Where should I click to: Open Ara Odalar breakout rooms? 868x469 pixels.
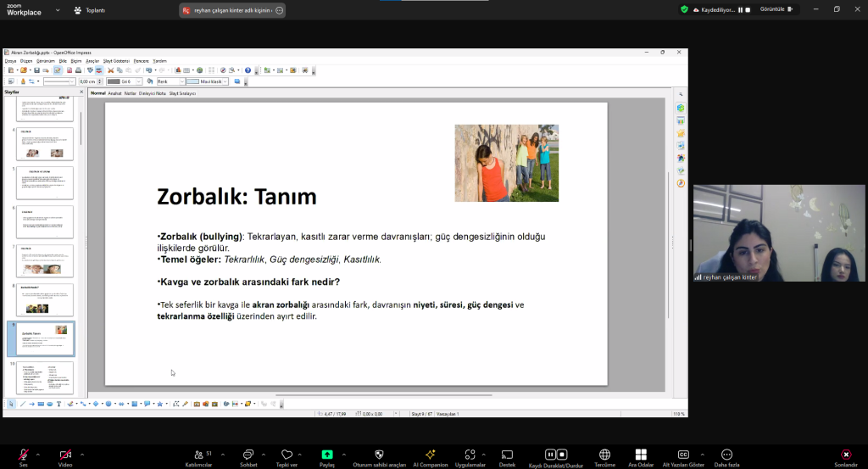(641, 455)
